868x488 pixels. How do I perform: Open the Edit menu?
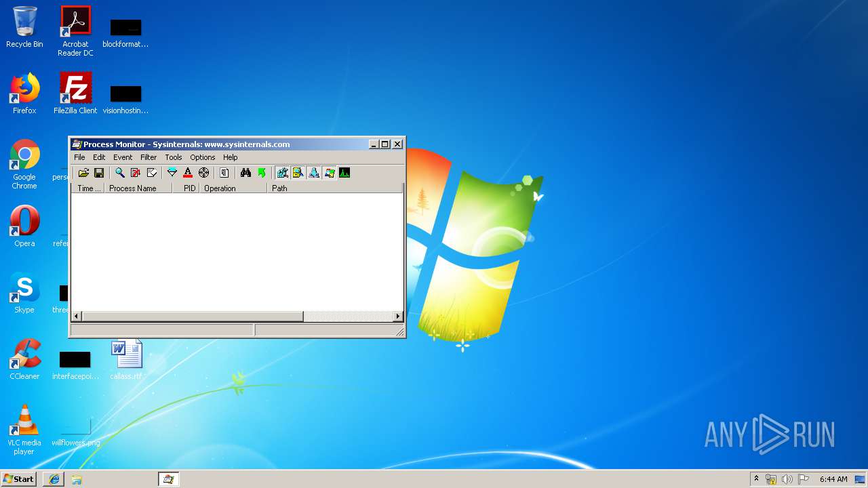pyautogui.click(x=99, y=157)
